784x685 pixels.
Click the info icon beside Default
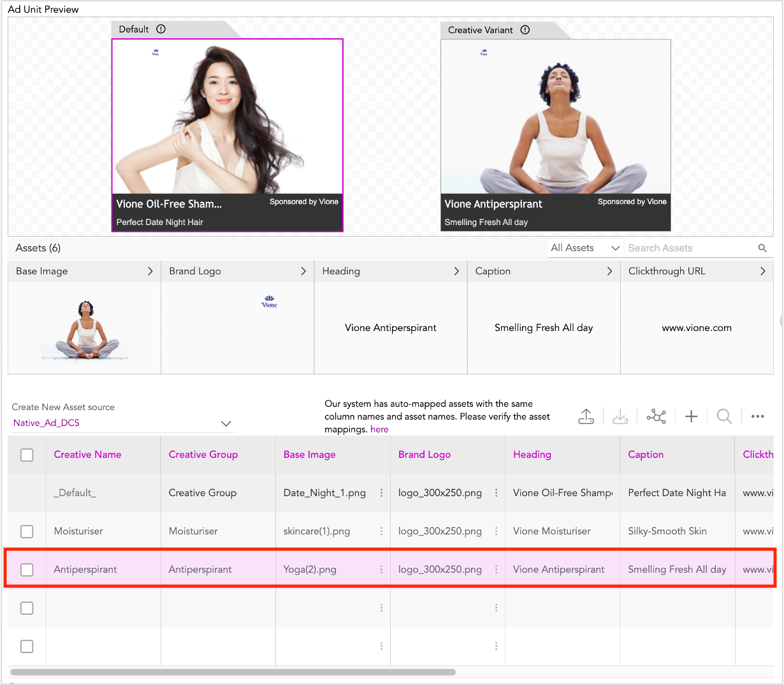(x=161, y=29)
